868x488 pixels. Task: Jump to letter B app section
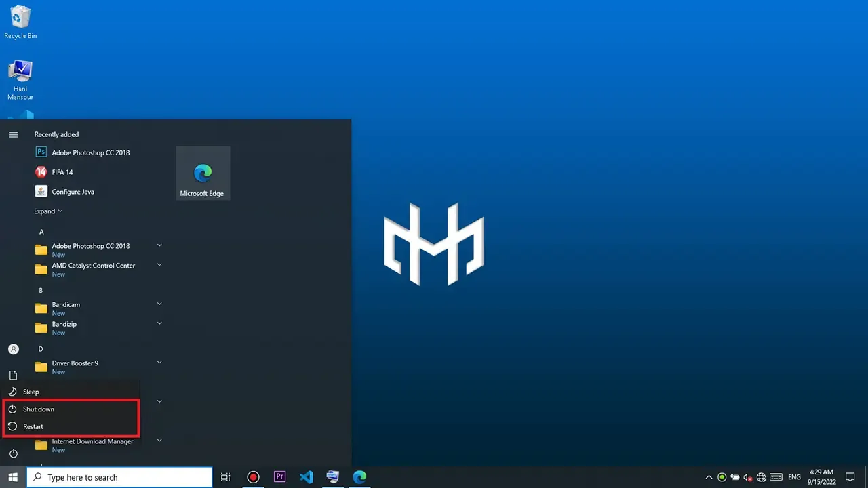pos(41,290)
